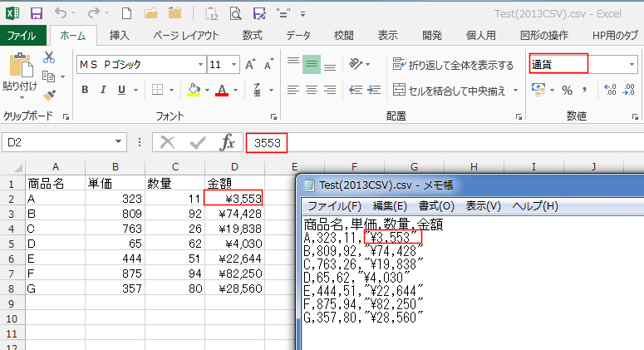Click the Redo arrow icon
This screenshot has width=644, height=350.
(94, 13)
